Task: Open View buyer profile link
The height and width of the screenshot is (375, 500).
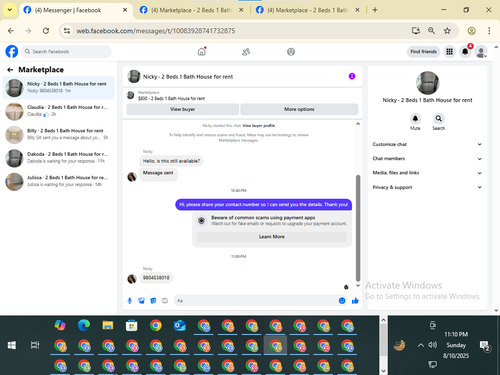Action: (x=259, y=126)
